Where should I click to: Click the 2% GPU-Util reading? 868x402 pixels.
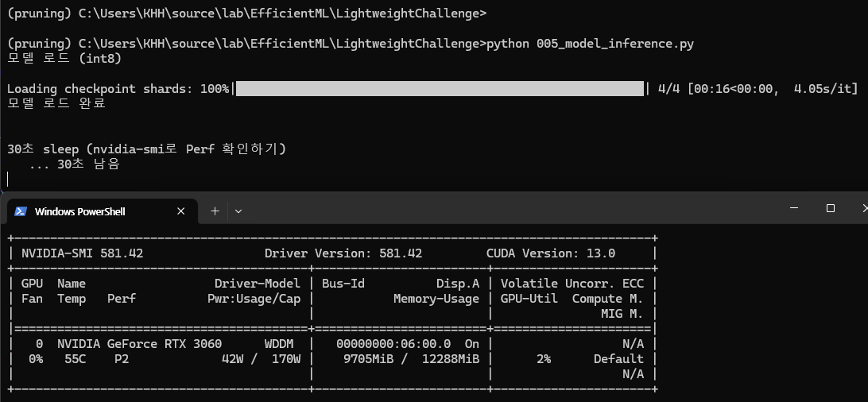pos(544,359)
